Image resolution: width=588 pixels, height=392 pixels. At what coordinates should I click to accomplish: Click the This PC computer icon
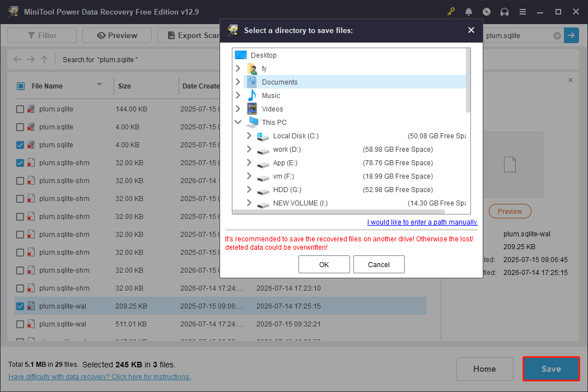tap(252, 122)
